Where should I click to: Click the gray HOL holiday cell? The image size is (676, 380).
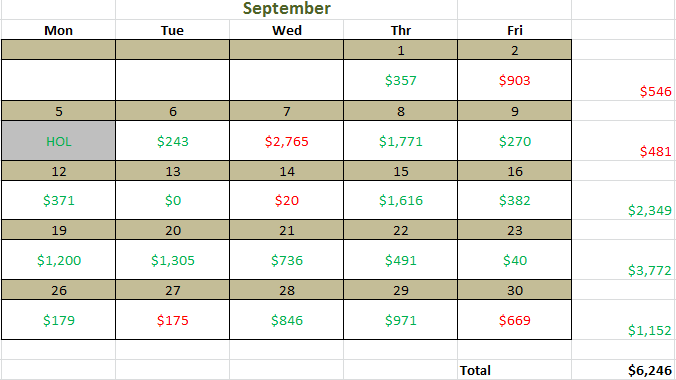click(59, 141)
